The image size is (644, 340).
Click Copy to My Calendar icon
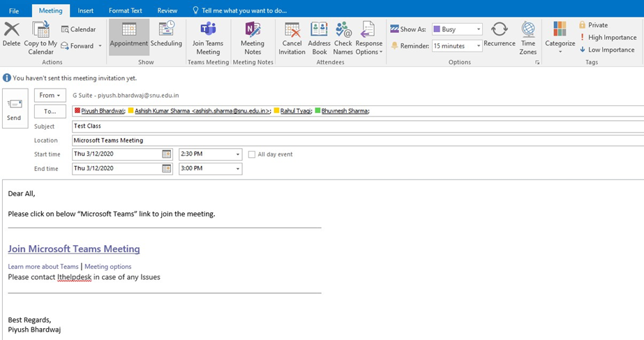(40, 29)
